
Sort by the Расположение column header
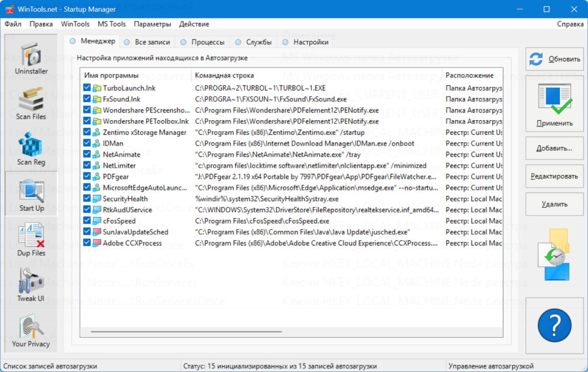coord(472,75)
